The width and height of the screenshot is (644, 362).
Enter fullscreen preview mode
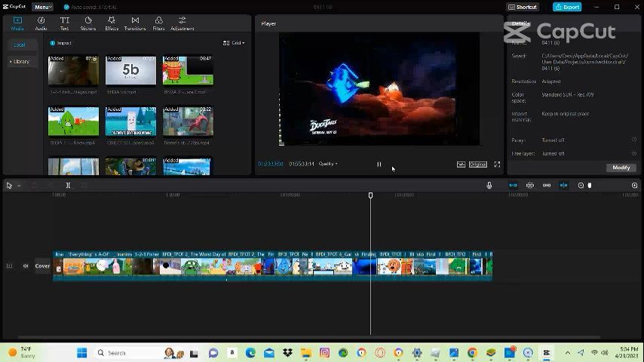(497, 164)
